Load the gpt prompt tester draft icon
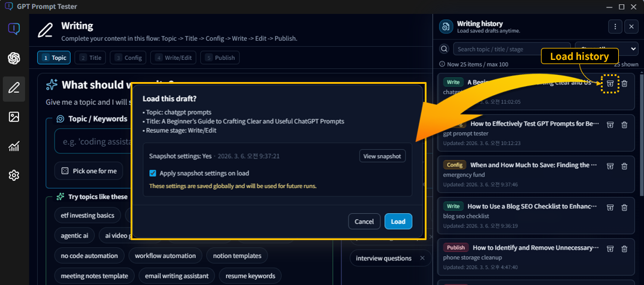The height and width of the screenshot is (285, 644). pos(610,125)
